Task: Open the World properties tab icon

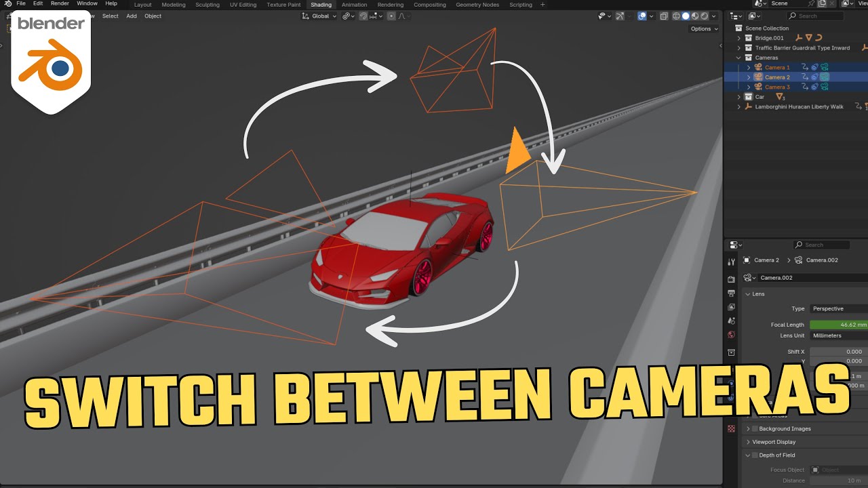Action: [x=731, y=334]
